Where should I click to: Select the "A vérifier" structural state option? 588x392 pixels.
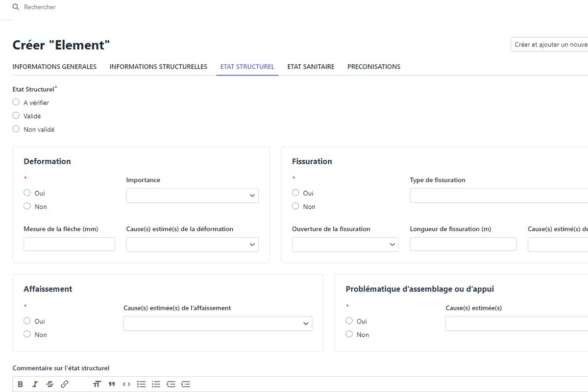pyautogui.click(x=16, y=102)
